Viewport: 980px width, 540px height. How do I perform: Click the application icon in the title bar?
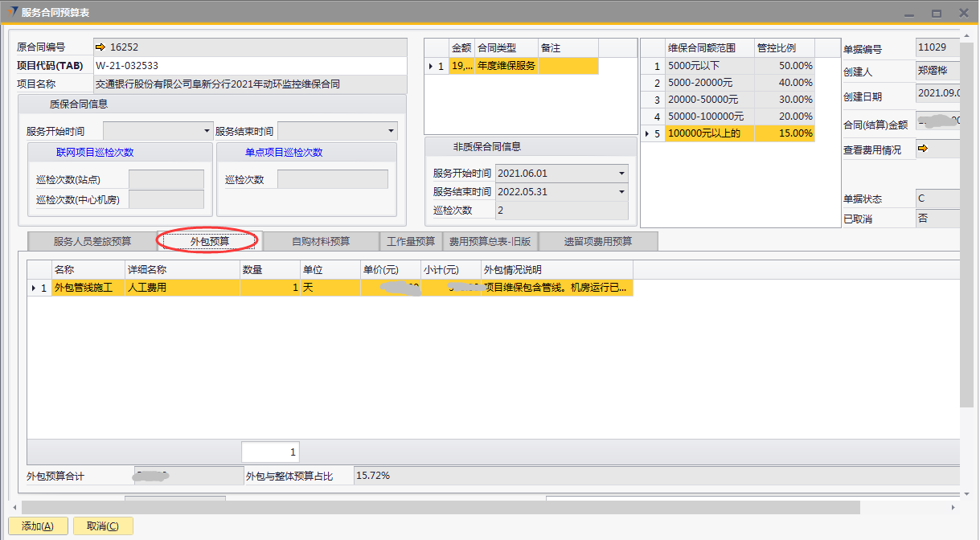click(x=12, y=12)
